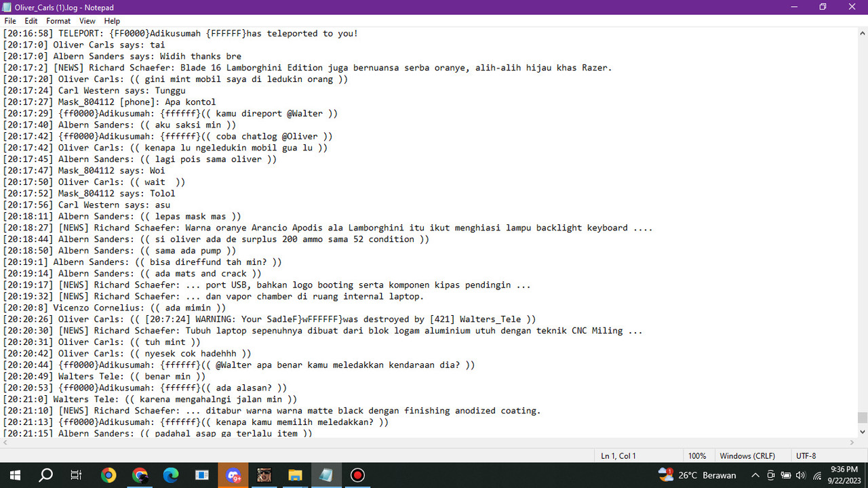Open the Format menu
Image resolution: width=868 pixels, height=488 pixels.
(x=58, y=21)
